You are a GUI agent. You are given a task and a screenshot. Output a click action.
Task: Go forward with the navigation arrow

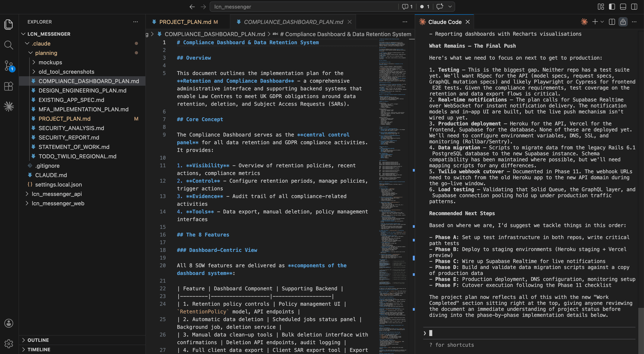(203, 7)
